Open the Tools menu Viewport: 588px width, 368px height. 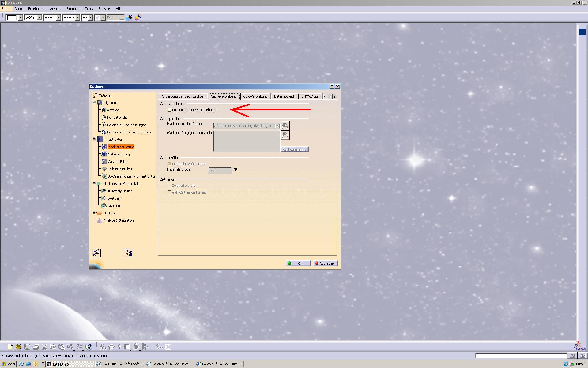(89, 9)
